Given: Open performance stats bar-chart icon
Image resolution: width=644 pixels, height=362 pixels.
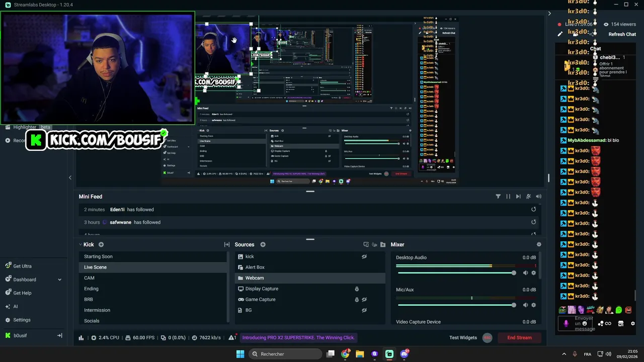Looking at the screenshot, I should coord(81,338).
